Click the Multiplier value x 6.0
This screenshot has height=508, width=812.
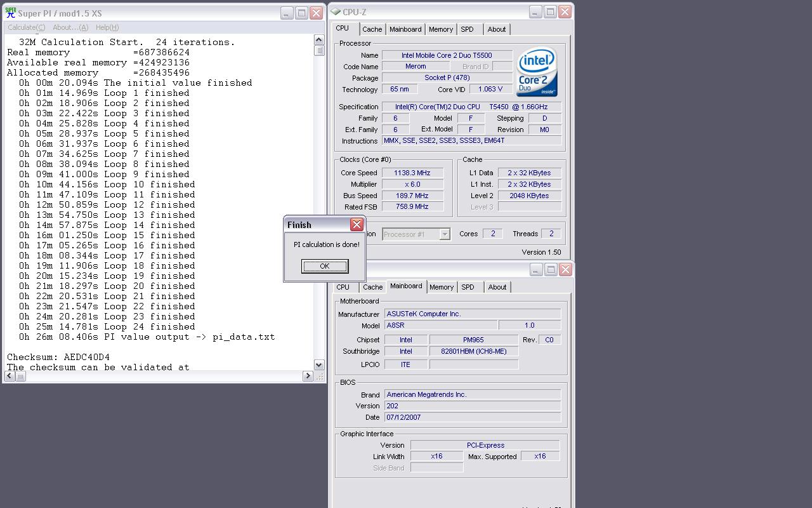tap(412, 184)
